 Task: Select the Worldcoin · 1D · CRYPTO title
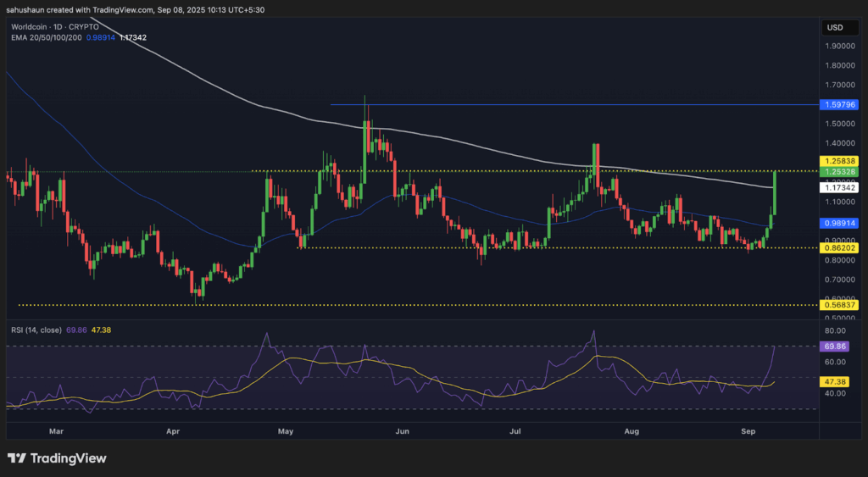pyautogui.click(x=55, y=26)
